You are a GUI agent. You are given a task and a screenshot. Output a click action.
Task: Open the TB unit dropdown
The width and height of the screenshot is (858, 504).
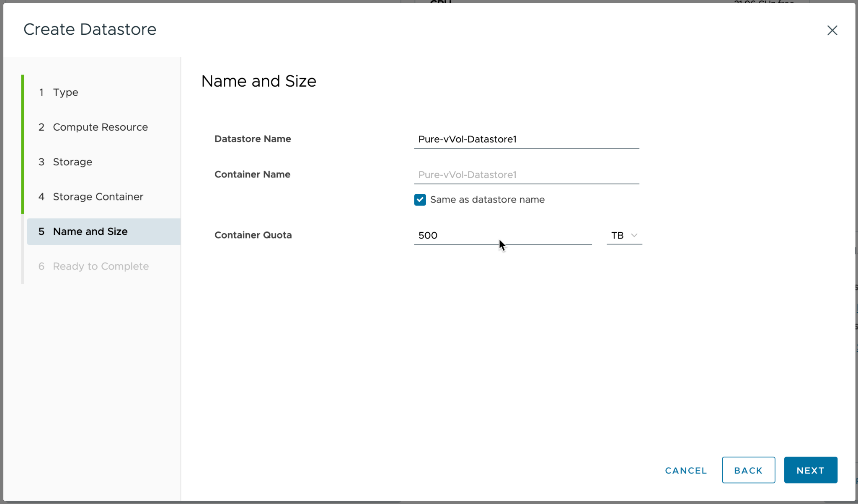623,235
